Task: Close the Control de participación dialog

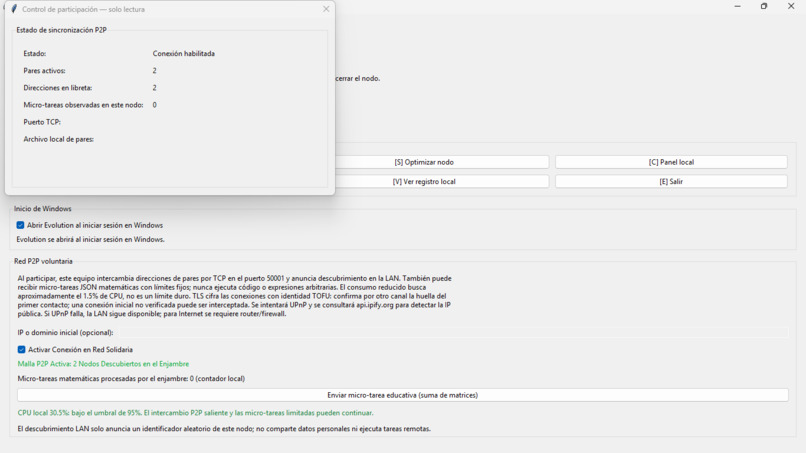Action: point(326,9)
